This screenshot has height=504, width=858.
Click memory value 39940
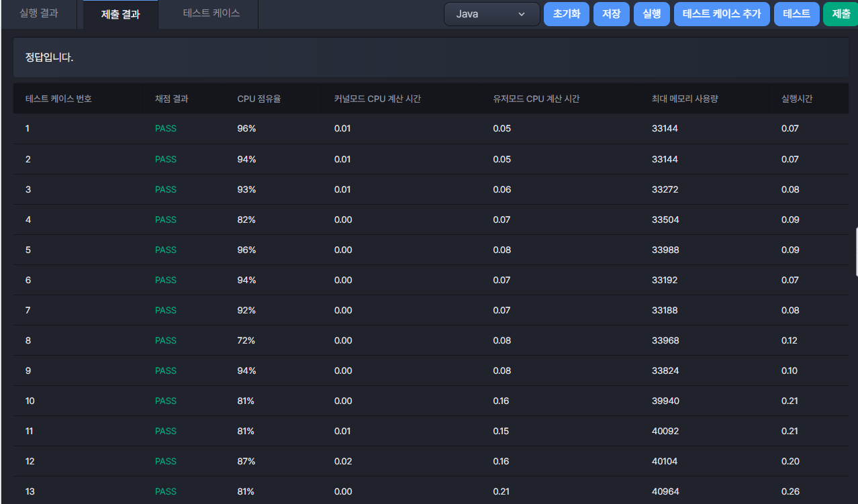(665, 401)
